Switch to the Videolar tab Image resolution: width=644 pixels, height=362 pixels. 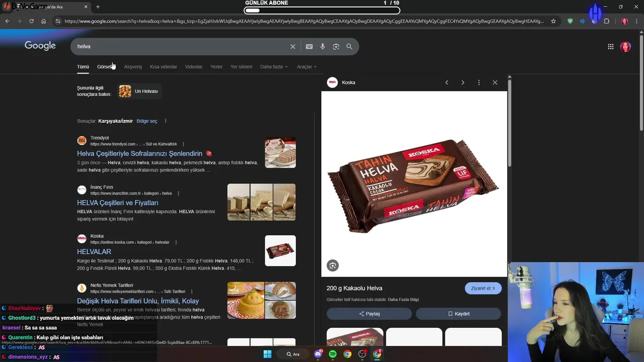(x=194, y=67)
